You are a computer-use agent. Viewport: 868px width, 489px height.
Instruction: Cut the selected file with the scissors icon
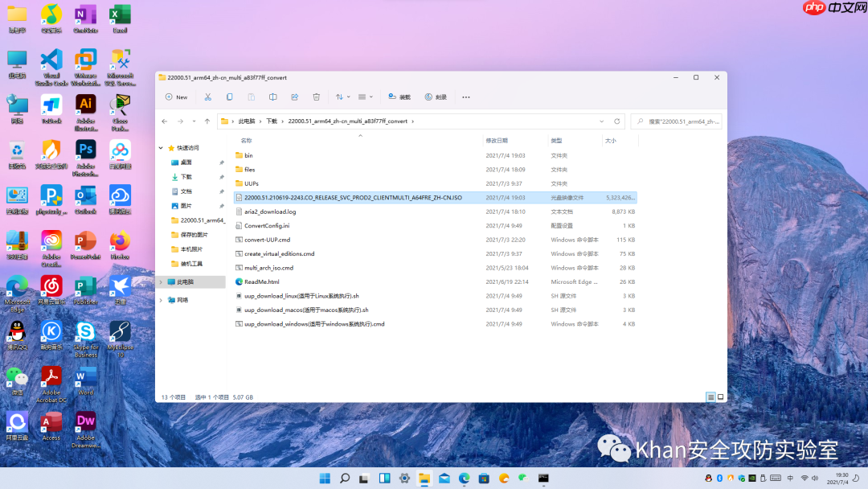pos(208,97)
